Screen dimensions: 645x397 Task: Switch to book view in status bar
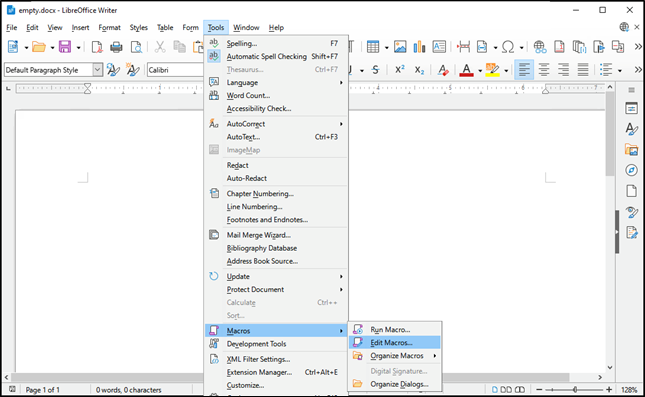click(x=520, y=390)
